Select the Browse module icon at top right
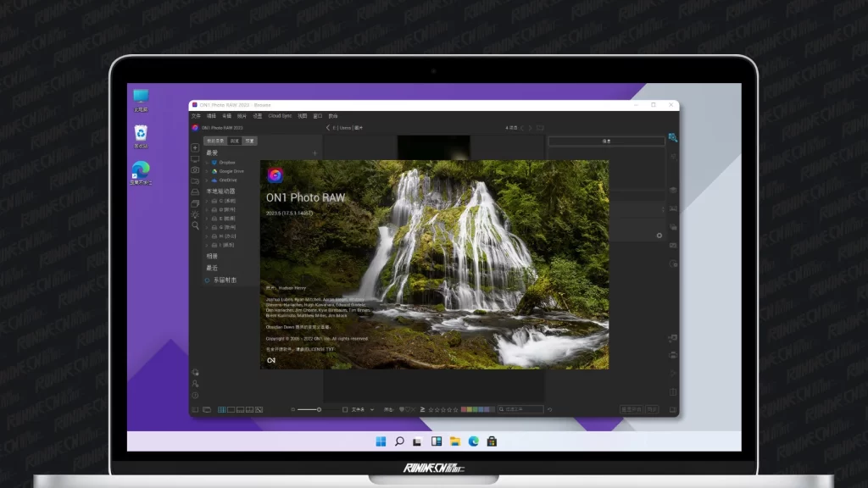 click(x=672, y=136)
